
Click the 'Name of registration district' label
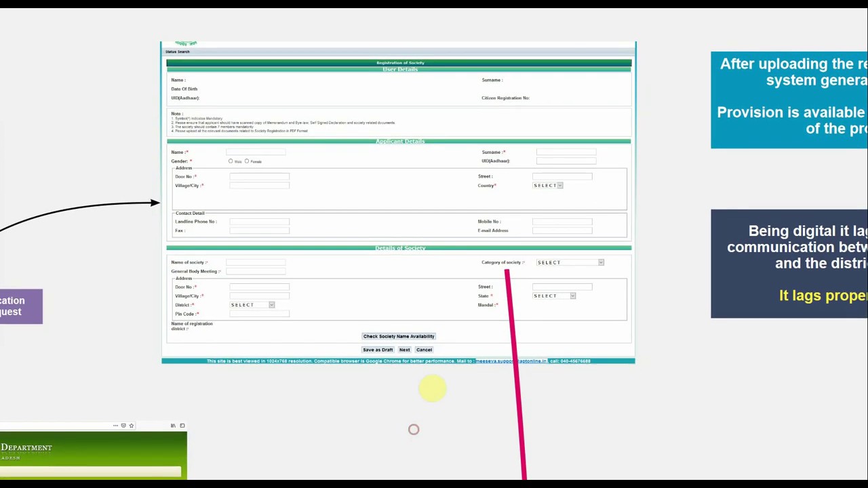(192, 326)
